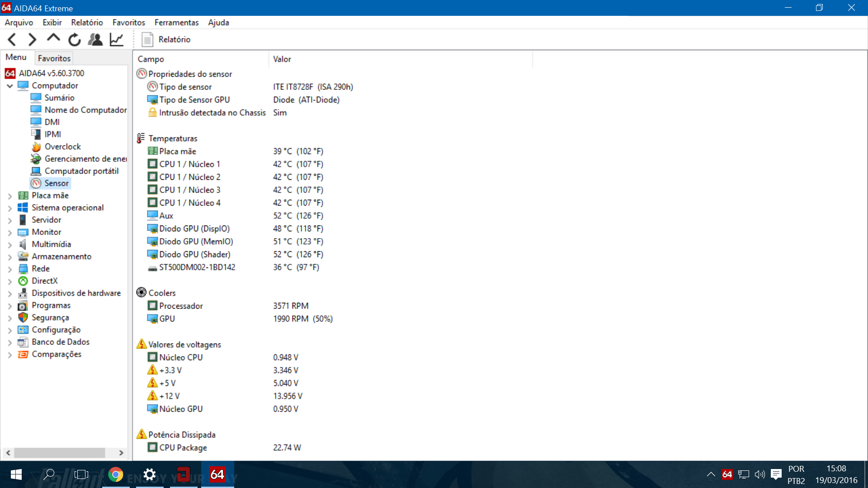Viewport: 868px width, 488px height.
Task: Click the Banco de Dados icon
Action: click(x=23, y=342)
